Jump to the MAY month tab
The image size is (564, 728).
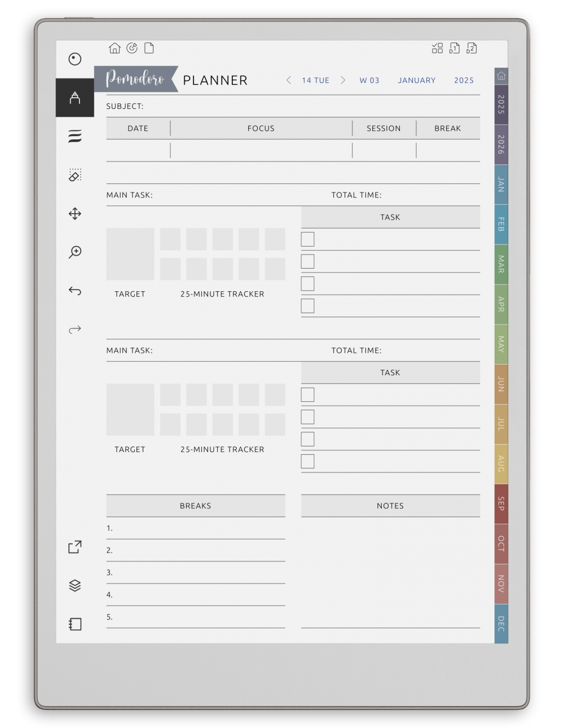tap(501, 344)
